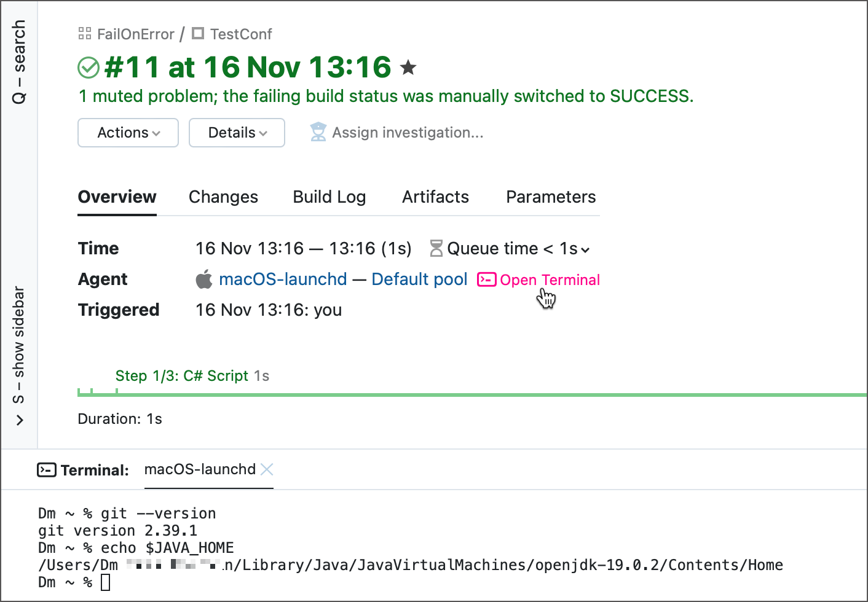Expand Queue time details chevron

tap(585, 250)
